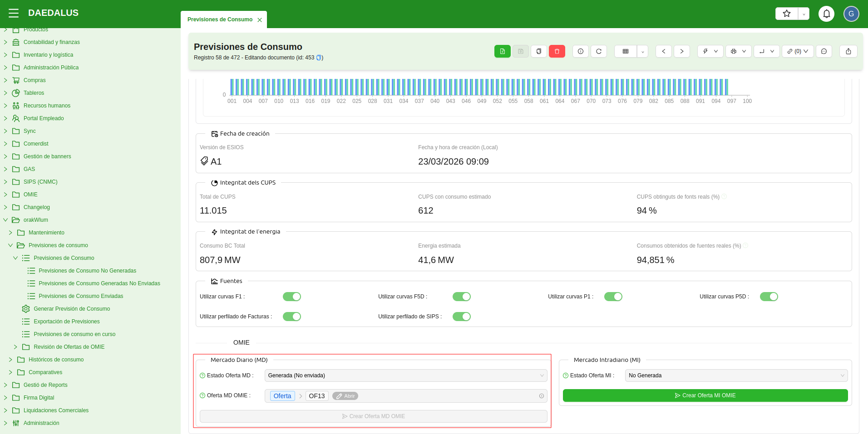
Task: Click the share export icon
Action: coord(848,51)
